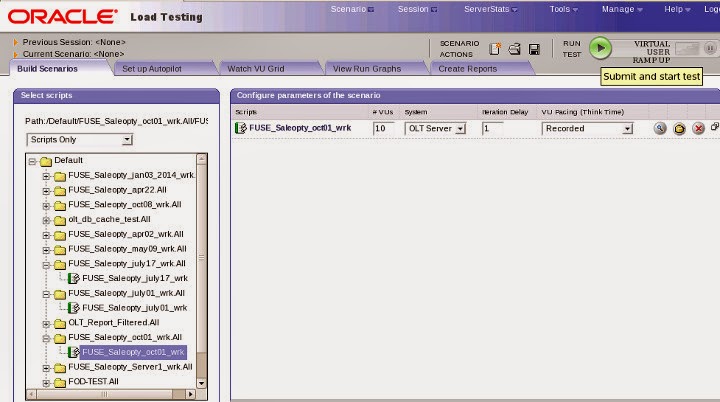Open a saved scenario using the open-folder icon
This screenshot has width=720, height=402.
point(514,49)
